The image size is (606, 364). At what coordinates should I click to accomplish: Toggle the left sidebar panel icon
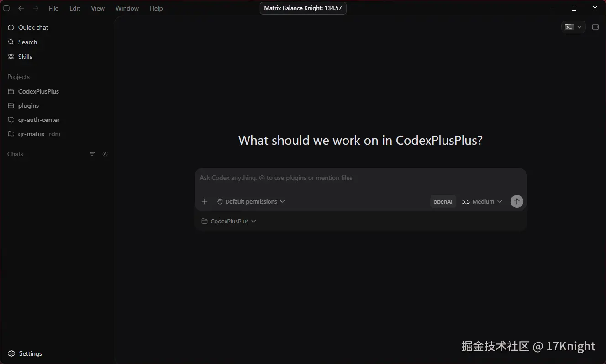[x=6, y=8]
